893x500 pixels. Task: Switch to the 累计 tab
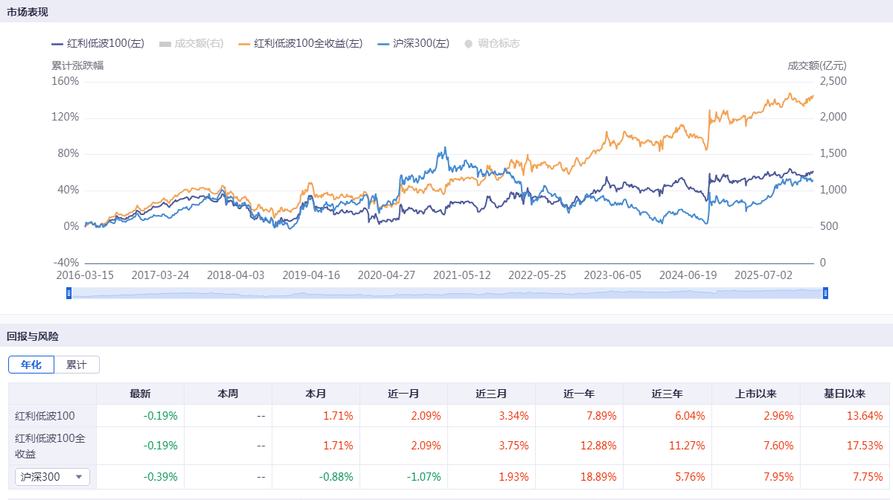tap(77, 365)
